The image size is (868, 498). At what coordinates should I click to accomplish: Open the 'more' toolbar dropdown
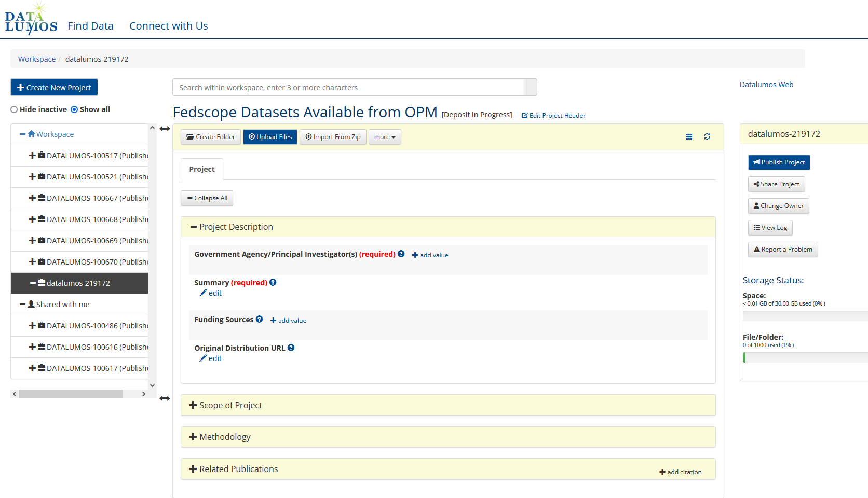(x=385, y=136)
